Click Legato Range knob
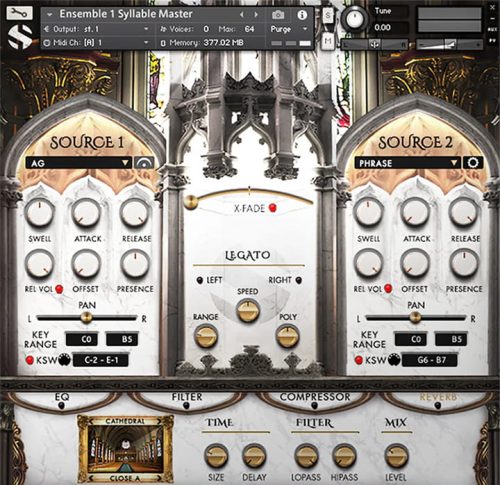The height and width of the screenshot is (485, 500). click(206, 336)
